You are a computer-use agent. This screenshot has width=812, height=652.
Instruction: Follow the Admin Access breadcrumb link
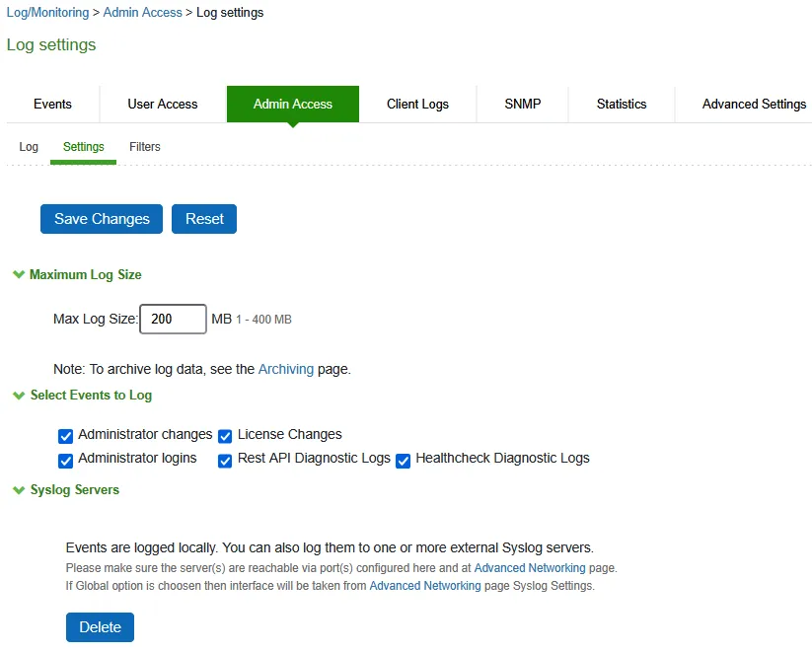(x=142, y=13)
